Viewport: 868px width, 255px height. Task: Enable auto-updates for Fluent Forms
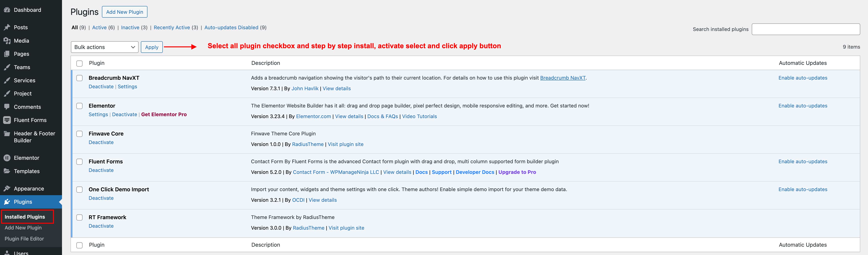pos(803,162)
